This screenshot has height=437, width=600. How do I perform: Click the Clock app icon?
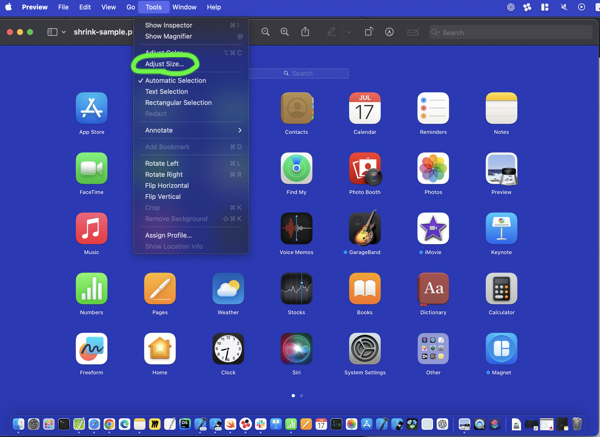(228, 348)
